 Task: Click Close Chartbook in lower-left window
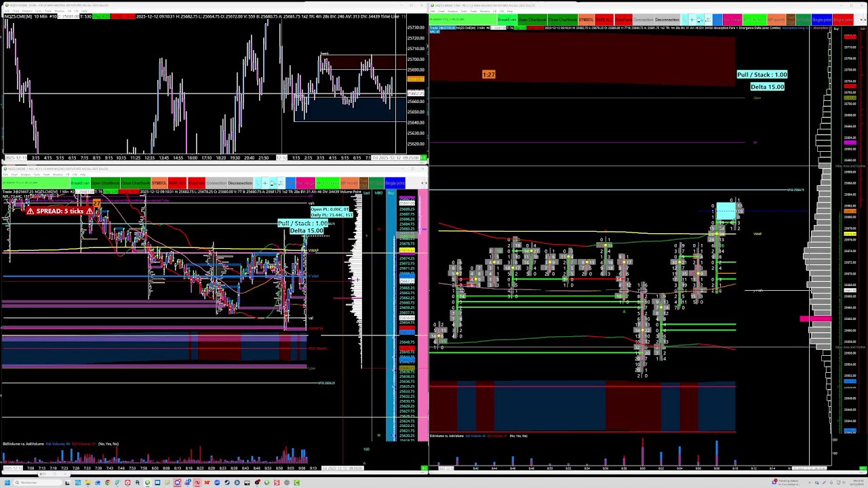(135, 183)
